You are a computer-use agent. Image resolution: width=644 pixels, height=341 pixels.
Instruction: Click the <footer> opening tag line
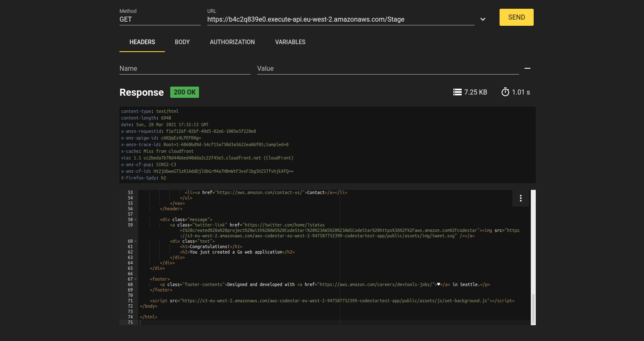(160, 279)
